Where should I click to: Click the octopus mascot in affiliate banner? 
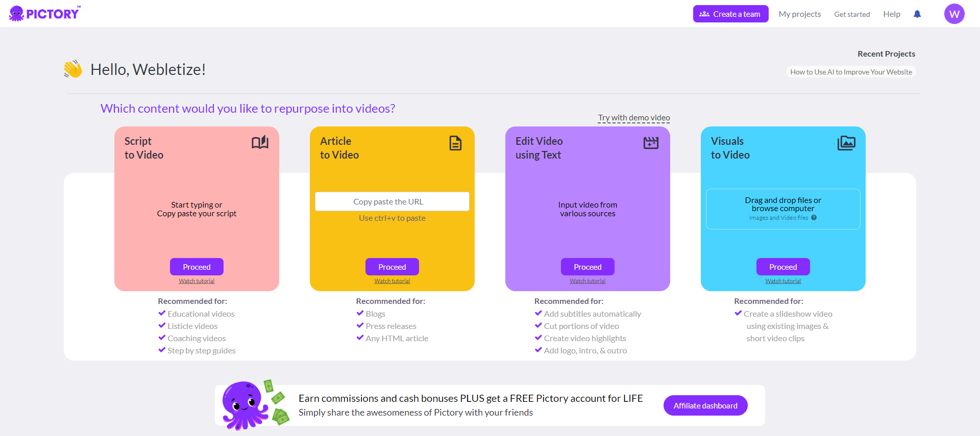pyautogui.click(x=246, y=405)
